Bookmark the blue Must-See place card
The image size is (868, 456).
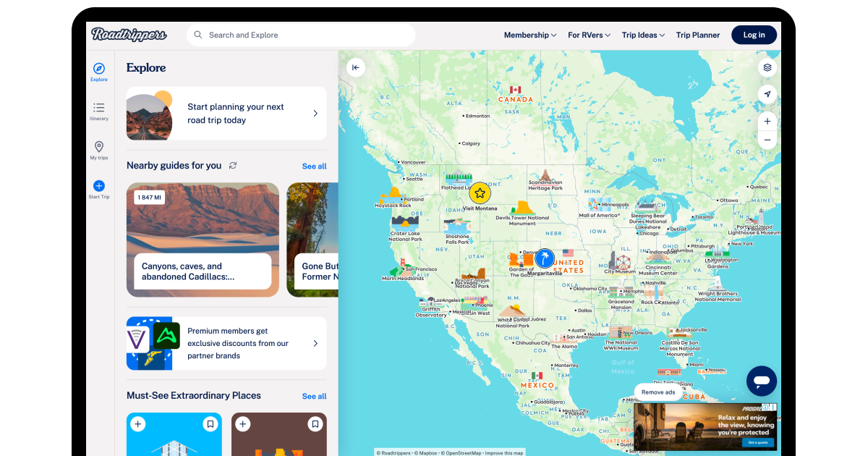point(210,424)
